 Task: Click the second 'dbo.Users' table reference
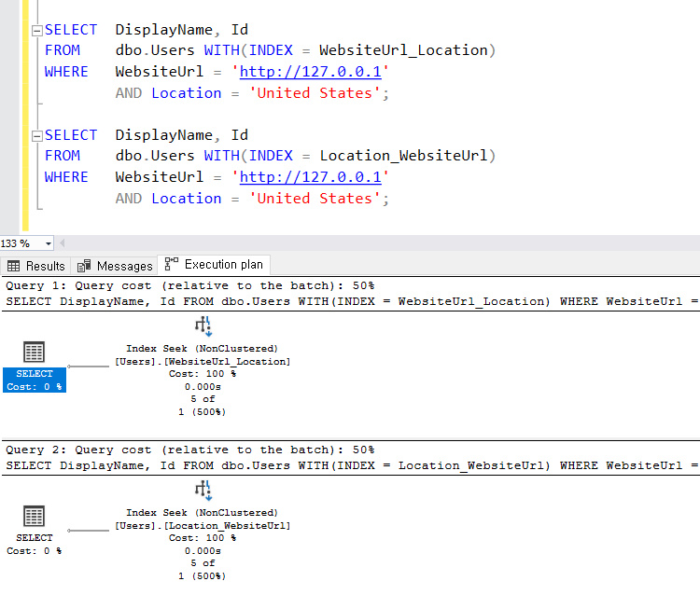pos(155,156)
